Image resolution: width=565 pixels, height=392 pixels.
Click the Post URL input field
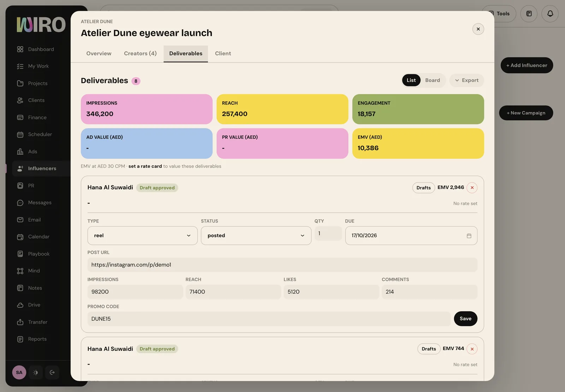(282, 265)
